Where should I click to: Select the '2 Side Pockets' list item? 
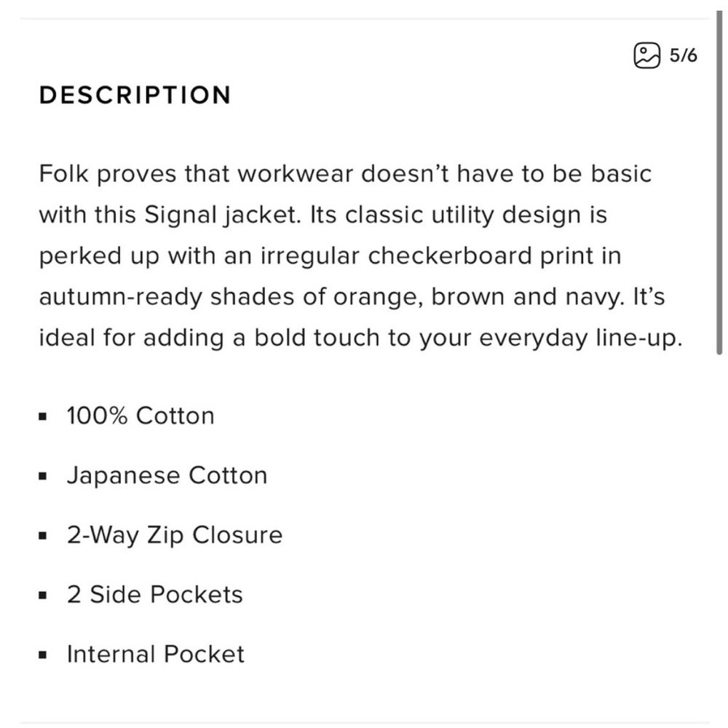click(x=154, y=595)
